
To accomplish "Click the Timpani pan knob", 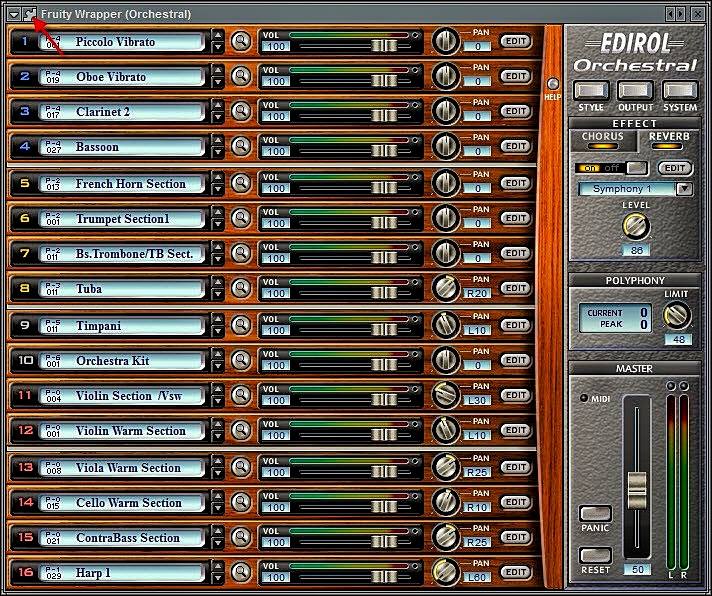I will (x=445, y=325).
